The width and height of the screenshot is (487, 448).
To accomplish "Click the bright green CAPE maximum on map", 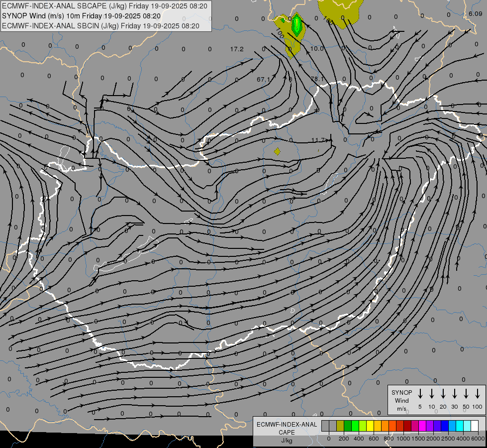I will coord(297,23).
